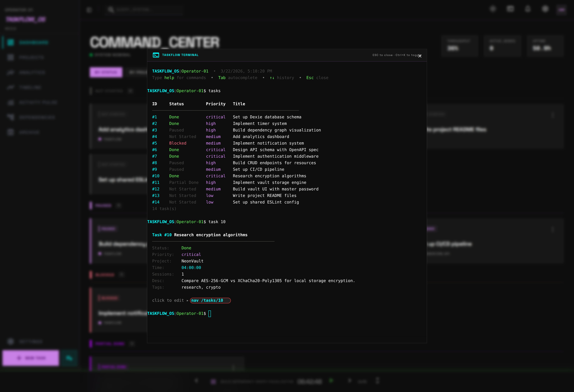
Task: Click the NEW TASK button
Action: [x=30, y=358]
